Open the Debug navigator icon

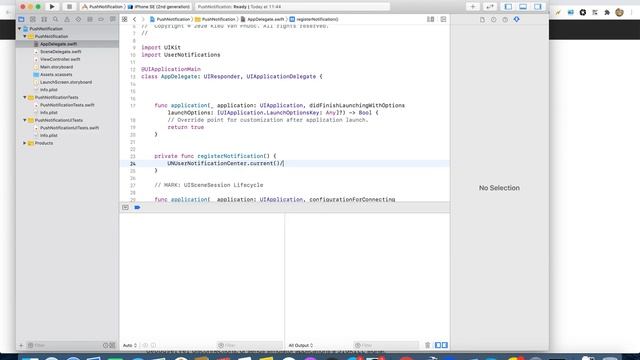pos(90,19)
